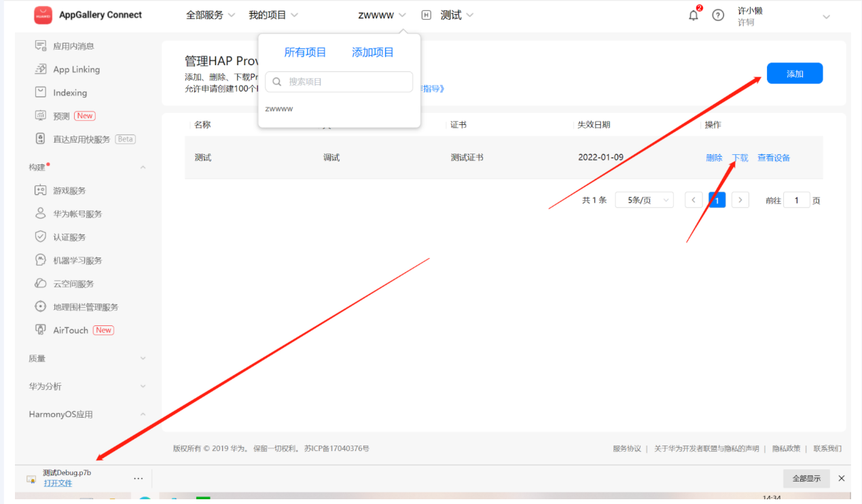Viewport: 862px width, 504px height.
Task: Open the 服务协议 footer link
Action: click(627, 448)
